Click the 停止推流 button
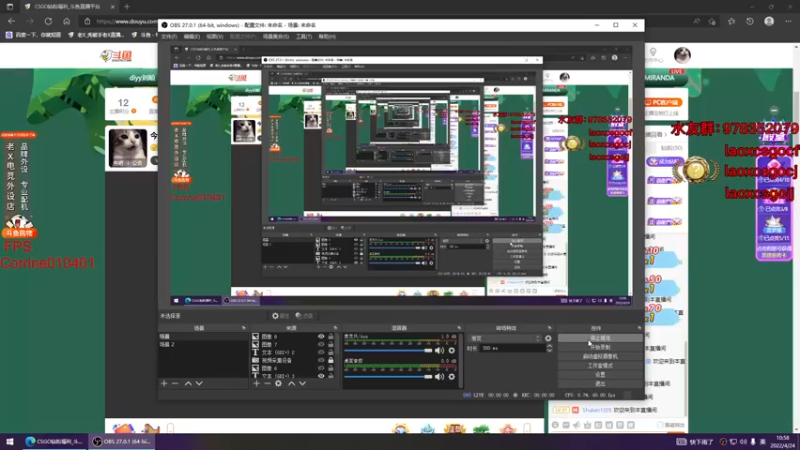The width and height of the screenshot is (800, 450). point(600,338)
